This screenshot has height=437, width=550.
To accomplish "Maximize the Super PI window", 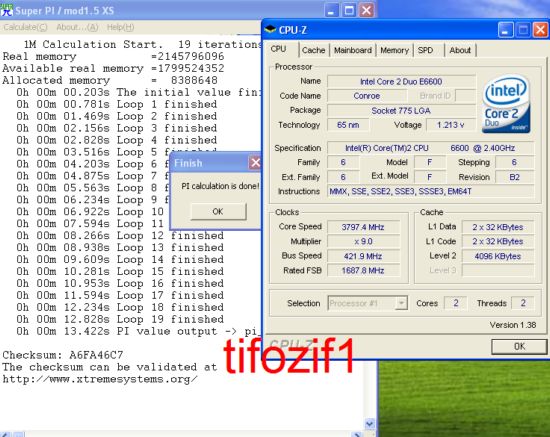I will point(349,10).
